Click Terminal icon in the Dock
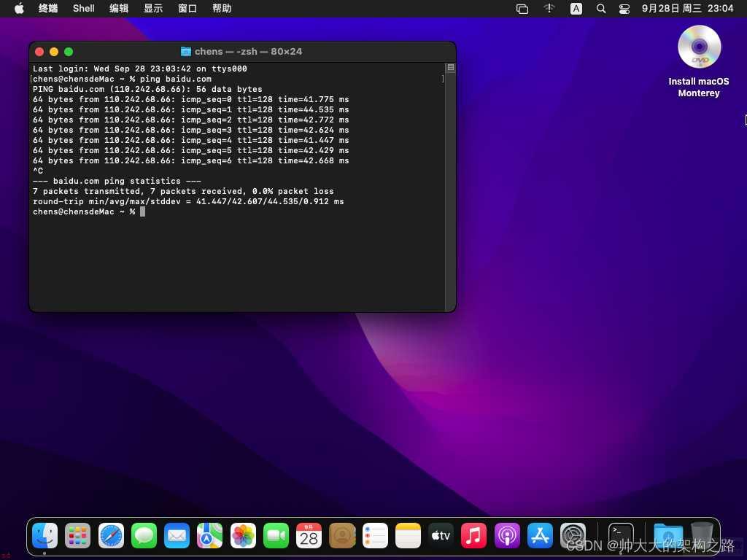 point(621,535)
